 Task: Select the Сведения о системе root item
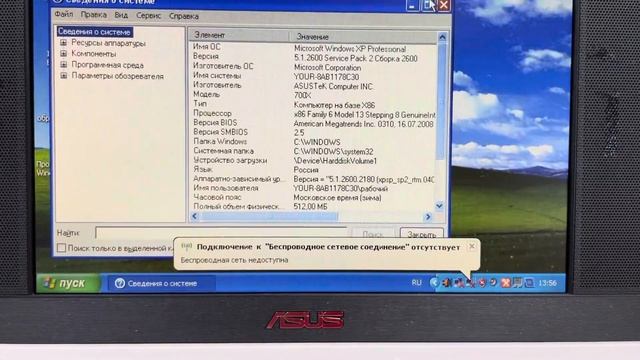point(94,32)
